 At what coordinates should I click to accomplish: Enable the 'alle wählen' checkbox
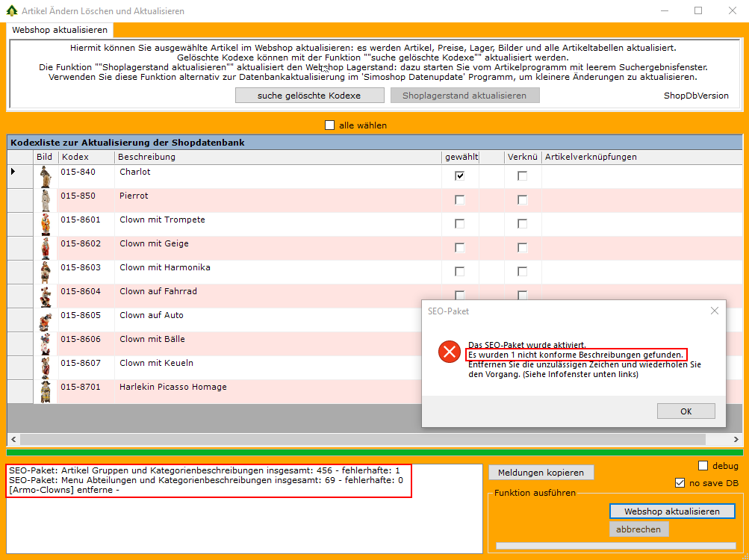(330, 125)
